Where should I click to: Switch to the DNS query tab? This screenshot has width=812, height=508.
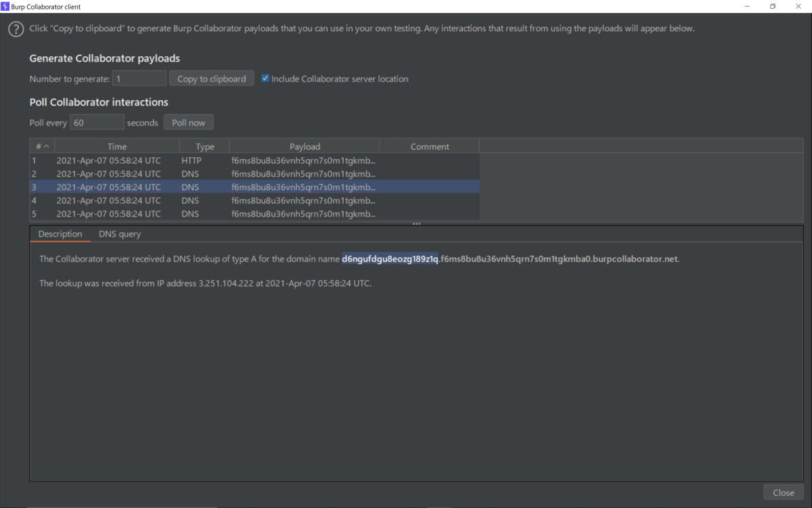(x=120, y=234)
